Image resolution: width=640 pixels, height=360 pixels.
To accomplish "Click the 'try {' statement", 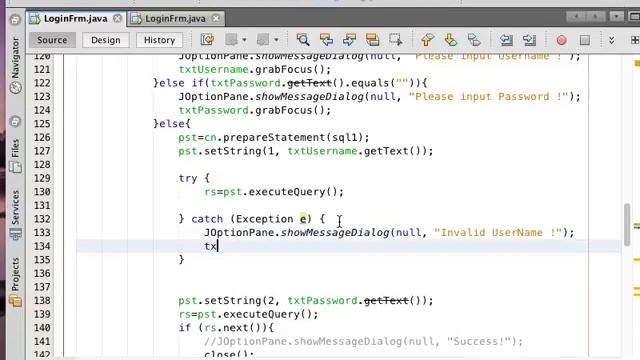I will [194, 178].
